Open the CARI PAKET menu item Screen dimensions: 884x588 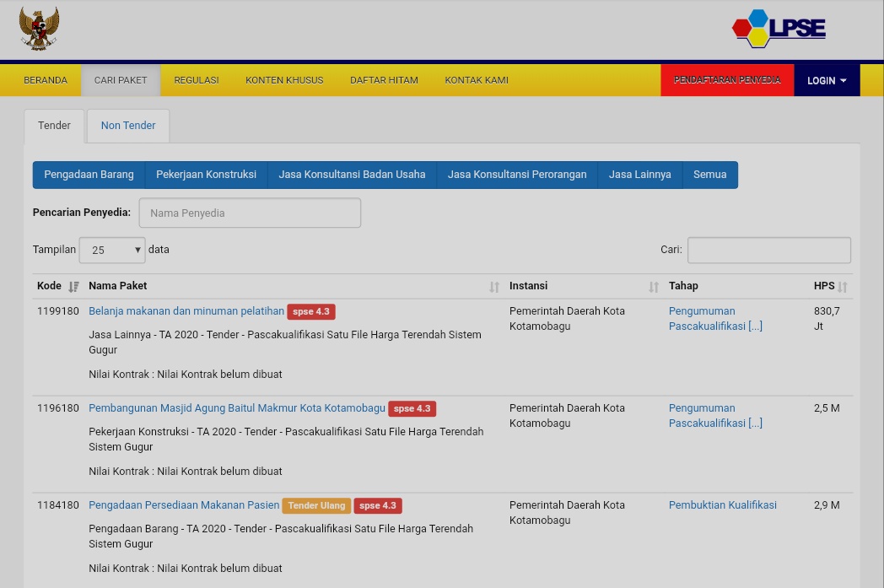[121, 80]
